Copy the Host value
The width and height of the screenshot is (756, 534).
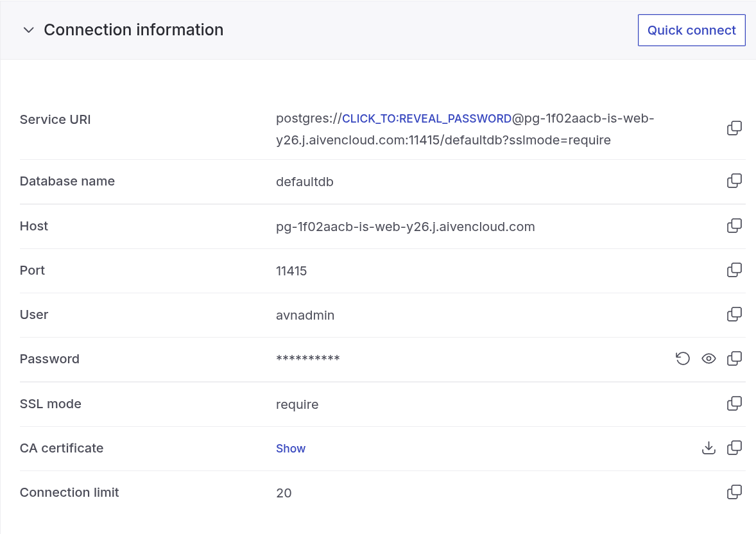click(734, 226)
